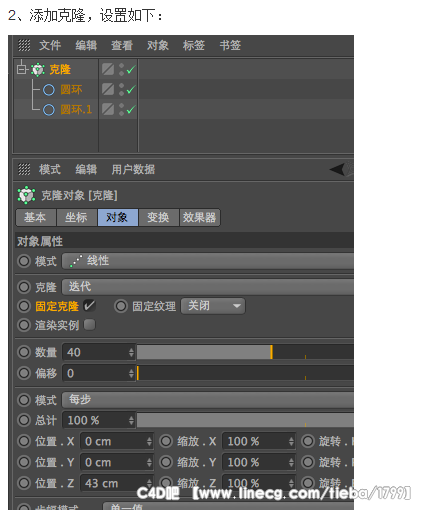Enable the 渲染实例 checkbox
This screenshot has width=437, height=510.
[89, 325]
